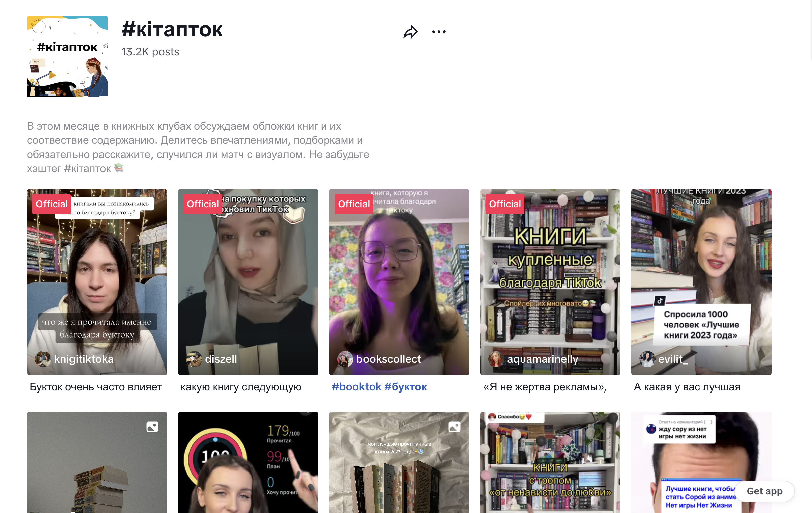Click the 13.2K posts count

point(150,52)
